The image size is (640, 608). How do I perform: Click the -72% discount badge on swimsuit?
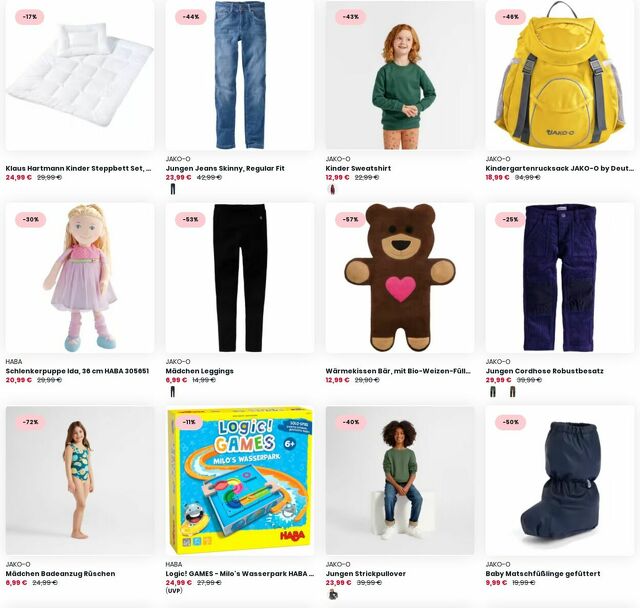[30, 422]
